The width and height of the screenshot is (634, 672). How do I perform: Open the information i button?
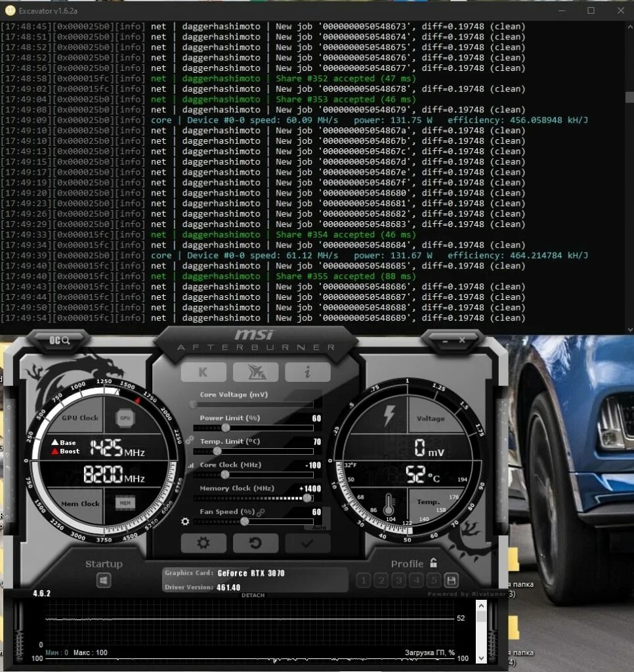click(x=307, y=372)
